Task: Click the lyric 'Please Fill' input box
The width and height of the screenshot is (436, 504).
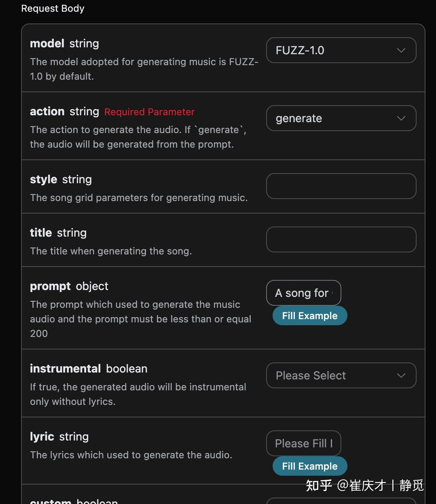Action: [x=303, y=443]
